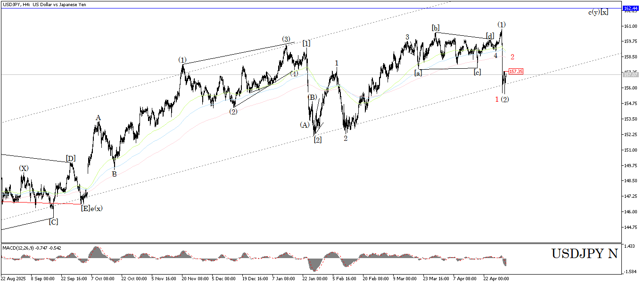Click the blue 162.44 price tag
Image resolution: width=644 pixels, height=284 pixels.
click(630, 8)
